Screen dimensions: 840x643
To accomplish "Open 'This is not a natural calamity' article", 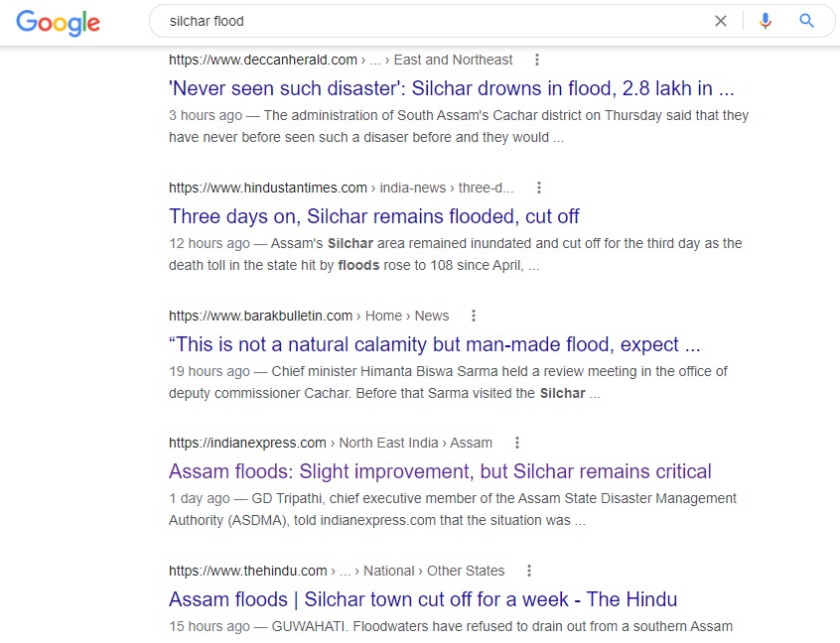I will click(435, 344).
